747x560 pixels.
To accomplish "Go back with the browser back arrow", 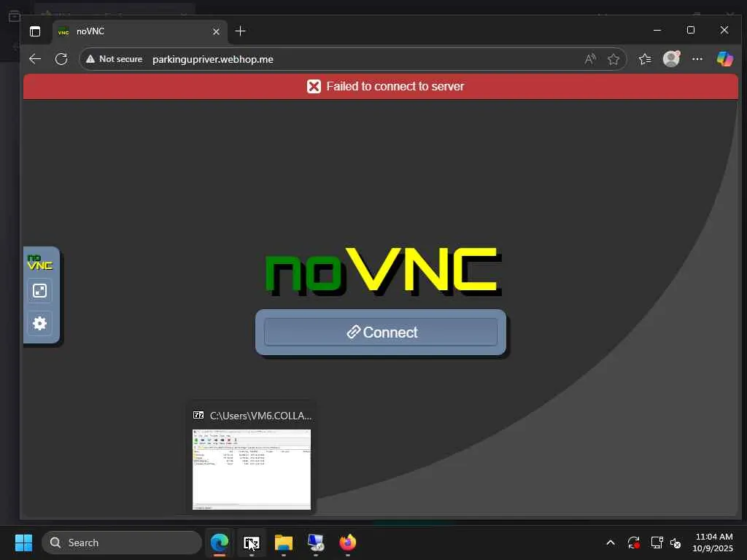I will click(x=35, y=59).
